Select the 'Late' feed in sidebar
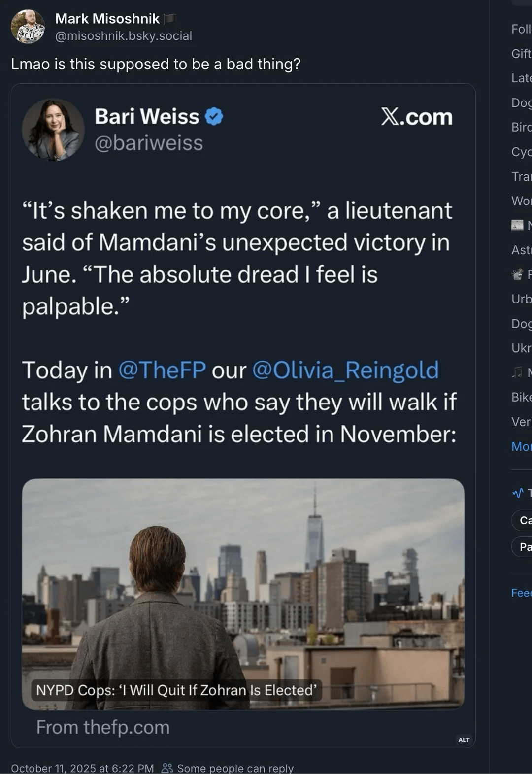Viewport: 532px width, 774px height. coord(521,78)
